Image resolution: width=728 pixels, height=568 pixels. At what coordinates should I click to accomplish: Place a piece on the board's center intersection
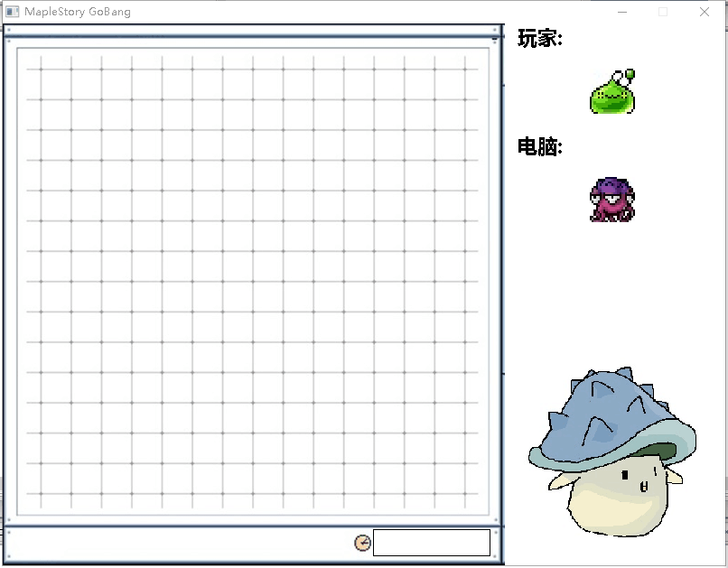(x=253, y=281)
